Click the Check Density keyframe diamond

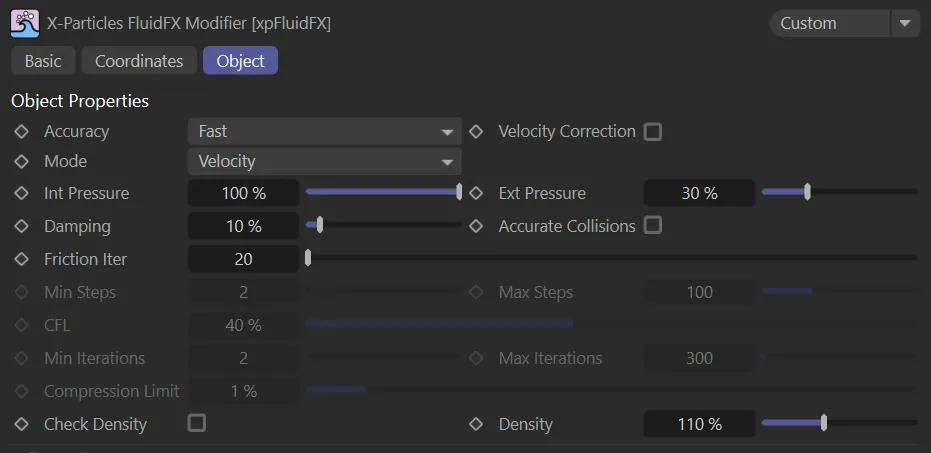(x=22, y=424)
